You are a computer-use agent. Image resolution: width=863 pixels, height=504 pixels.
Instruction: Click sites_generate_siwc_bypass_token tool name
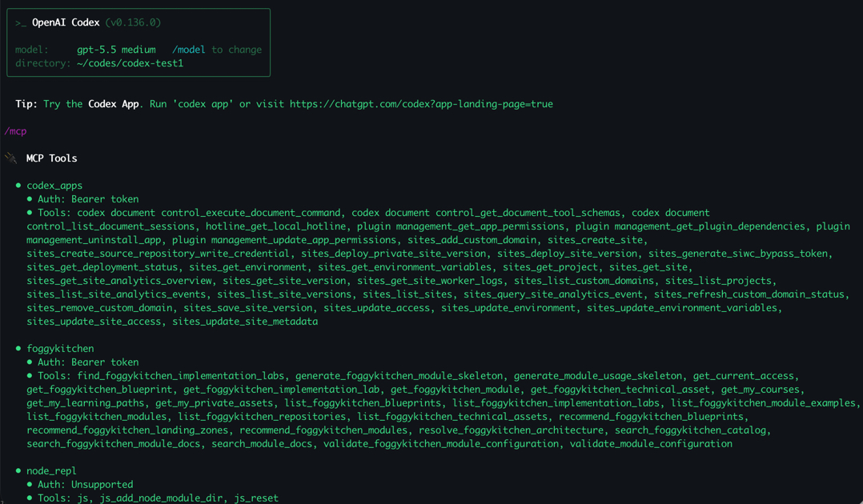(x=737, y=253)
